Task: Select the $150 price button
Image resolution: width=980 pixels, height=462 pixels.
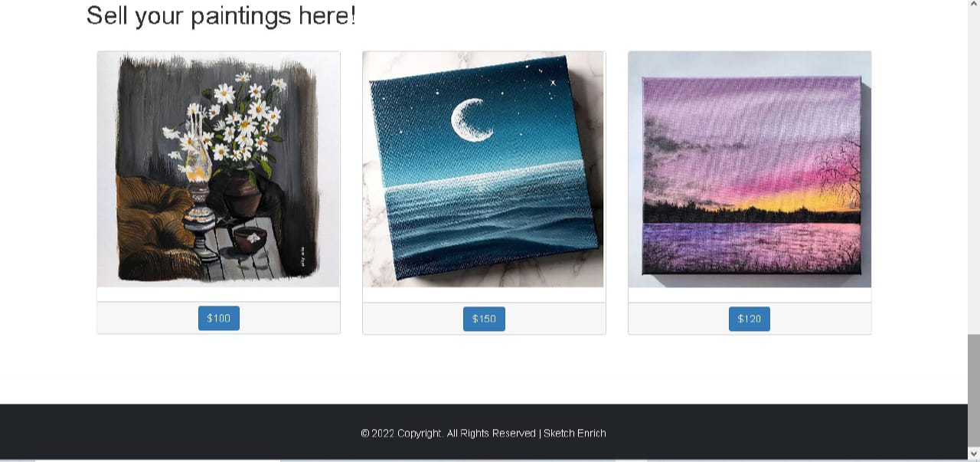Action: pos(484,319)
